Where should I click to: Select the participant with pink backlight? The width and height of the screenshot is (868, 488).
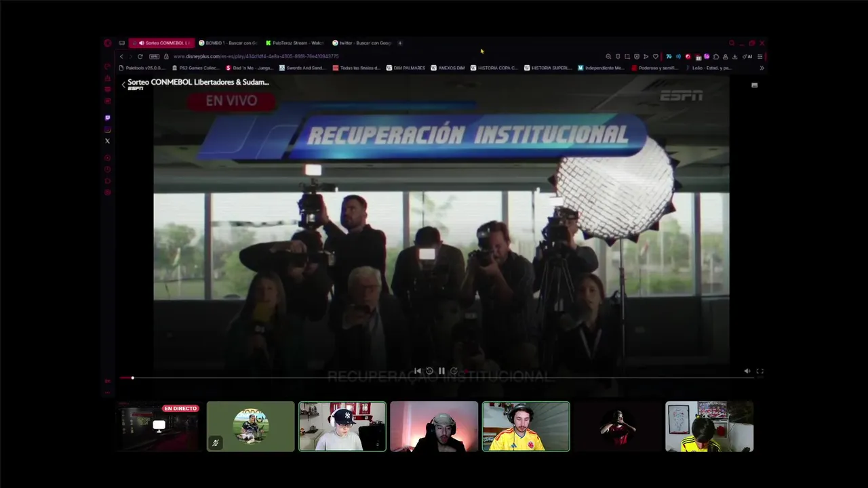click(x=434, y=426)
